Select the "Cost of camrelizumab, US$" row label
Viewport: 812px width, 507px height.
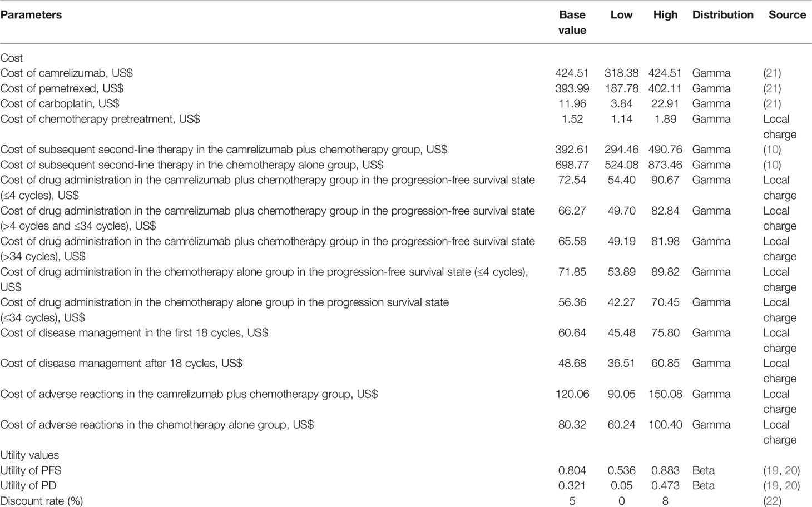point(67,73)
